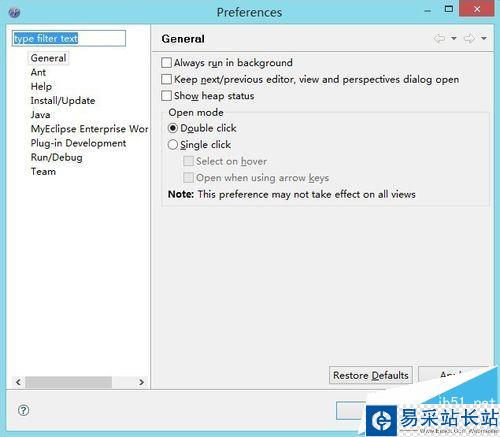Click the forward navigation arrow icon
The height and width of the screenshot is (437, 500).
point(469,39)
